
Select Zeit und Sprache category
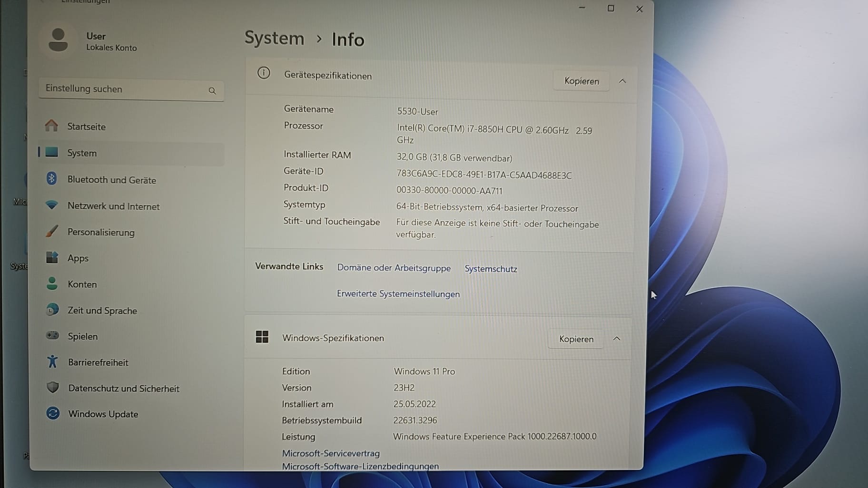pos(131,311)
